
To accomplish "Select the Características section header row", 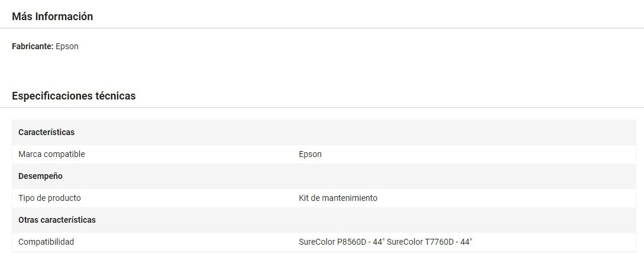I will pos(323,133).
